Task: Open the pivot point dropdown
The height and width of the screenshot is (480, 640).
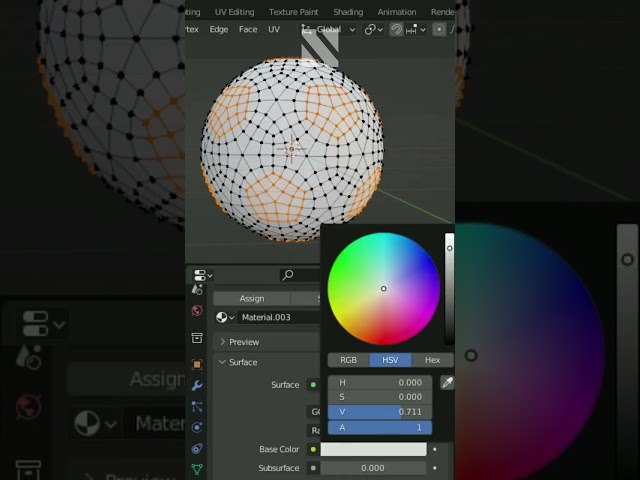Action: (x=373, y=29)
